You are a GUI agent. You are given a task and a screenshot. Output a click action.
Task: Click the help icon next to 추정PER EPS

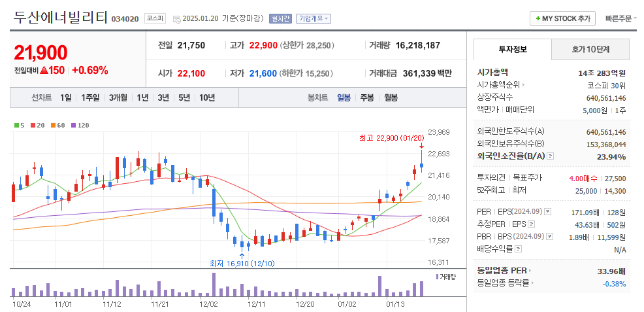[532, 224]
